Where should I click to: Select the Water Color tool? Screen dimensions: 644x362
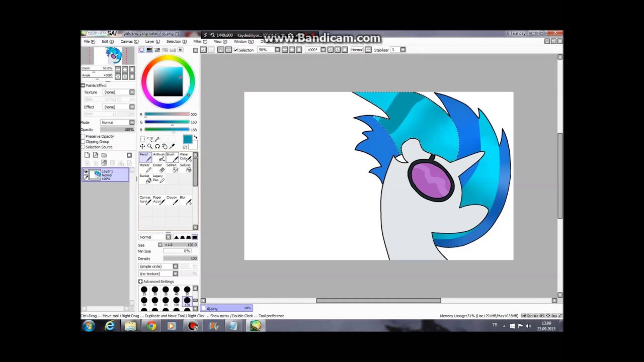(x=186, y=157)
